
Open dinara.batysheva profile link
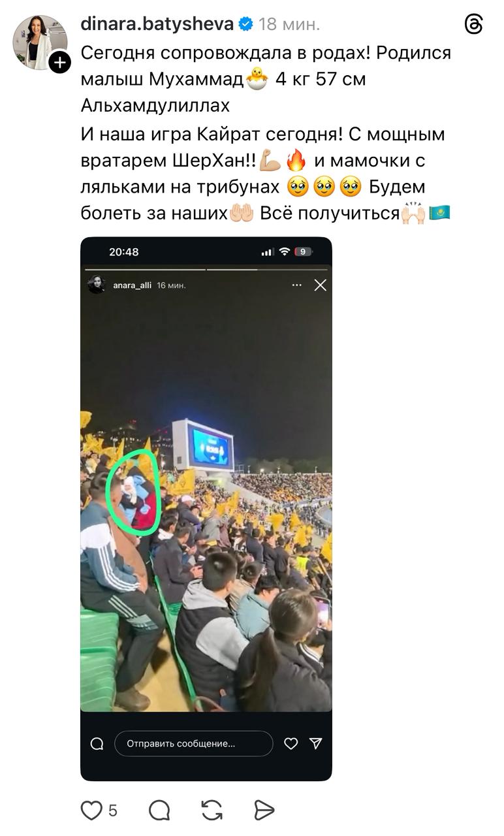157,24
